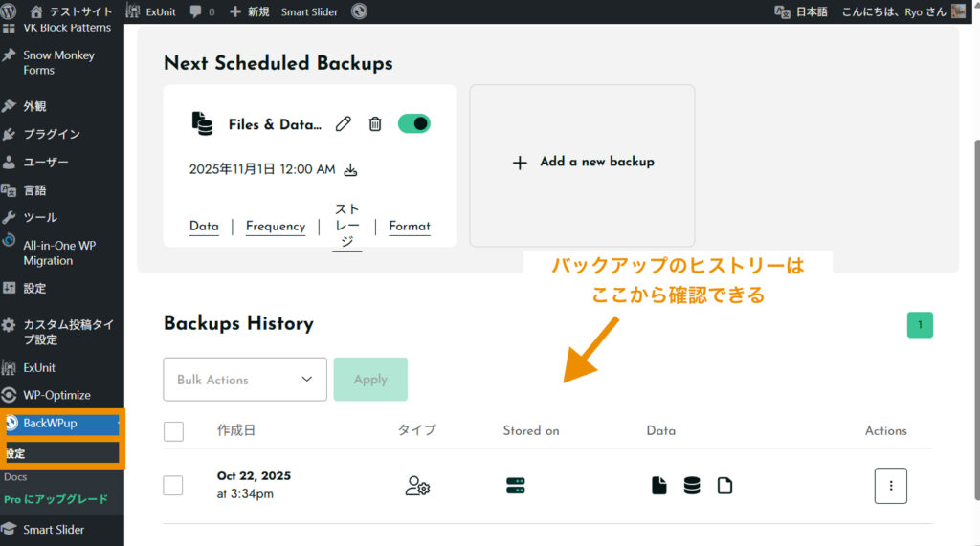Click the server storage icon in Stored on column
This screenshot has height=546, width=980.
(x=516, y=486)
